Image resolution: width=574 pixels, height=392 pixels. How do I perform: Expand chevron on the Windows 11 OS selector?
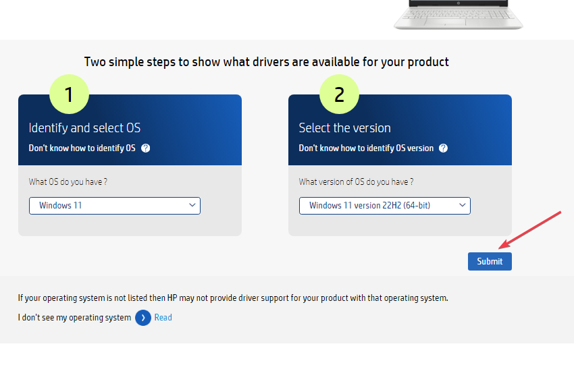coord(192,205)
